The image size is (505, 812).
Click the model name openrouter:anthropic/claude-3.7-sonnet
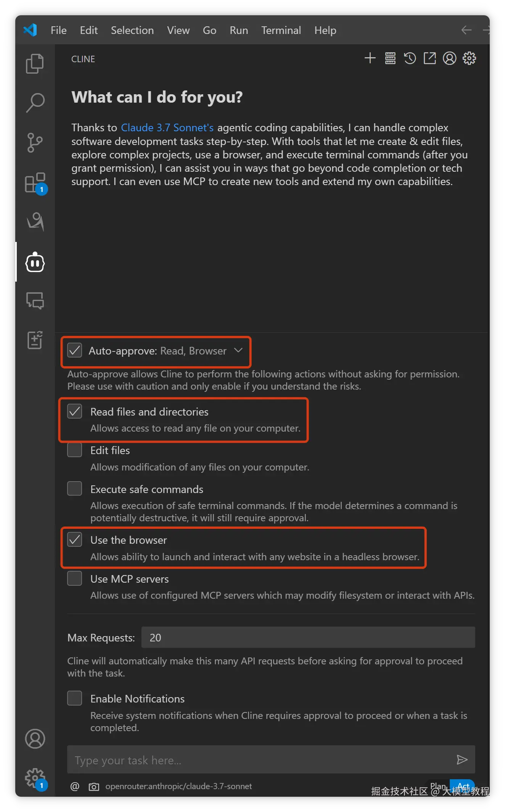coord(179,786)
